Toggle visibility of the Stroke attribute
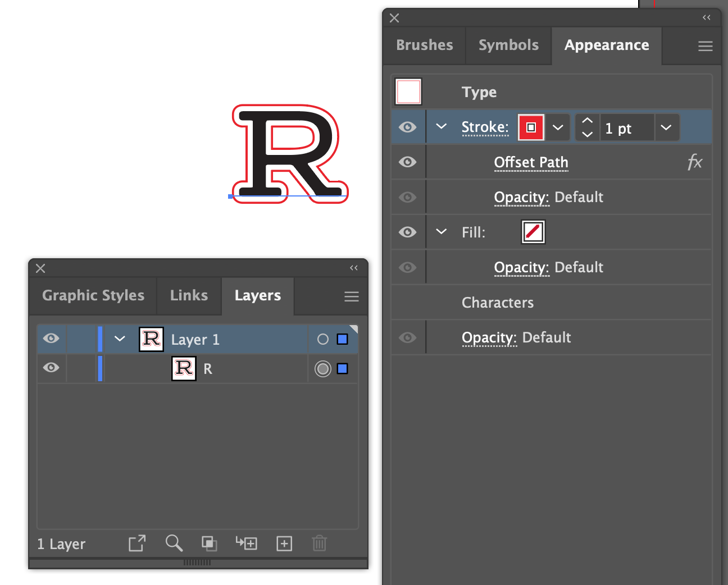Screen dimensions: 728x585 point(408,127)
